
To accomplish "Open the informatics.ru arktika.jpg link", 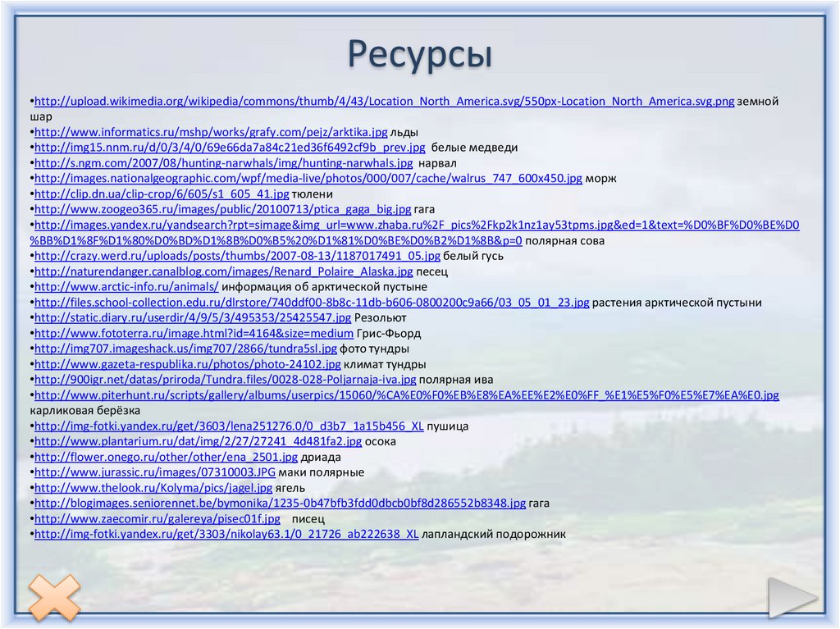I will point(211,132).
